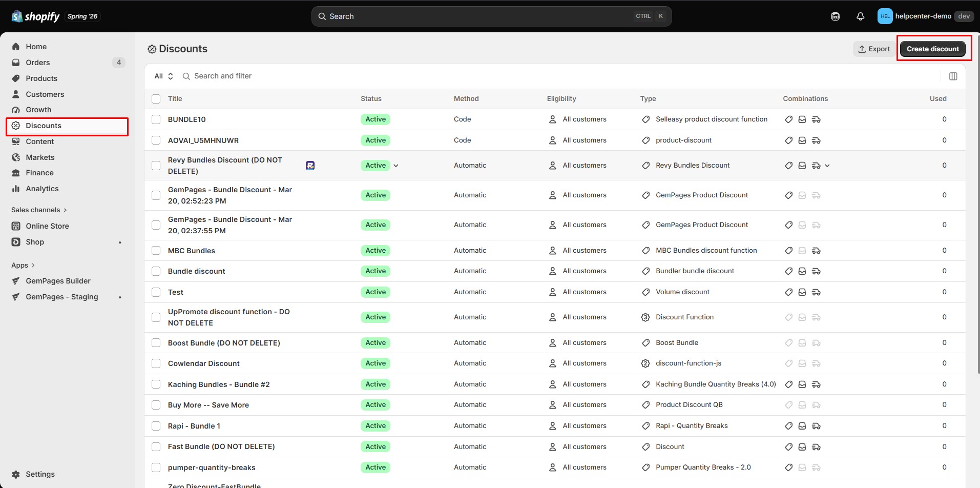980x488 pixels.
Task: Click the Create discount button
Action: click(x=932, y=49)
